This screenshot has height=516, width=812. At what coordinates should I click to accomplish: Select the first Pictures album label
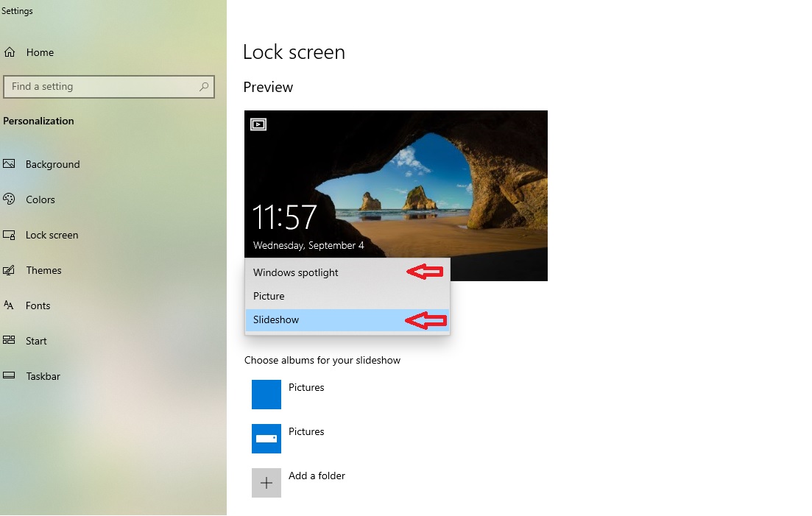click(306, 387)
